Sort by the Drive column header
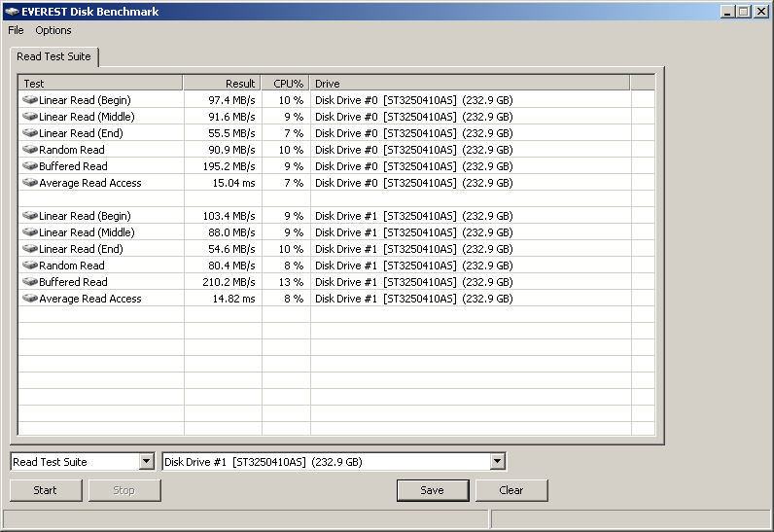Screen dimensions: 774x532 click(470, 83)
